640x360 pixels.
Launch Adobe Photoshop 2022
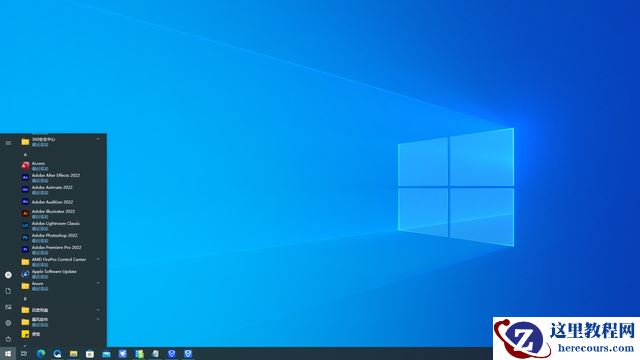tap(61, 238)
